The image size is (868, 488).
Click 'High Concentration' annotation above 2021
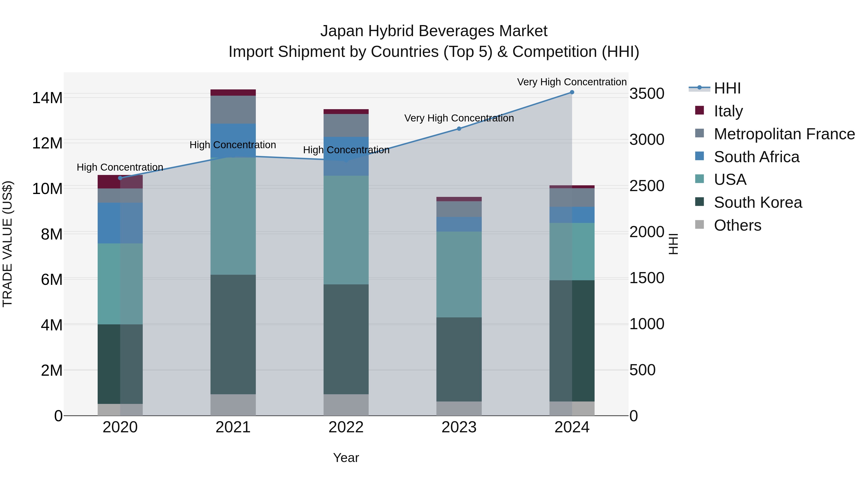(x=233, y=145)
